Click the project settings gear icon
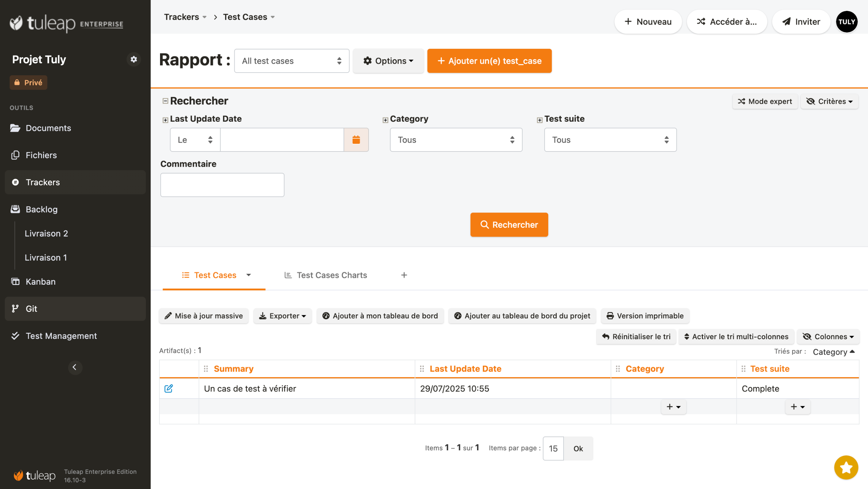The image size is (868, 489). [x=134, y=59]
